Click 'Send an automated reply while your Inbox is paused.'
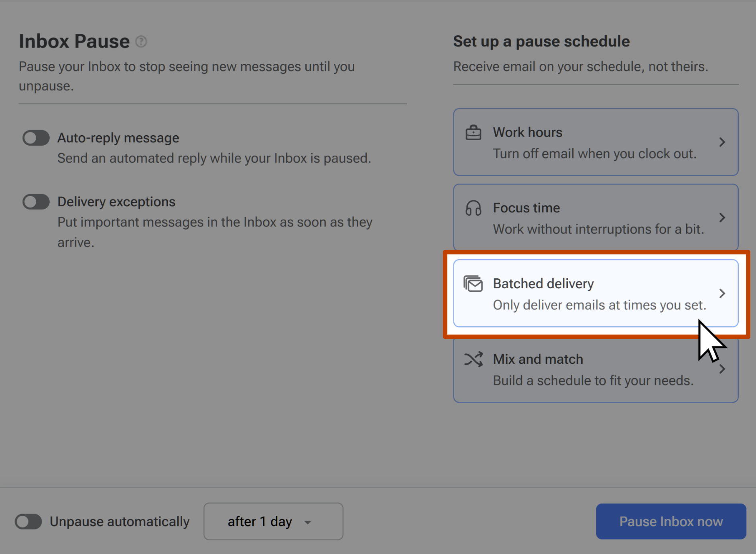This screenshot has height=554, width=756. pos(214,159)
